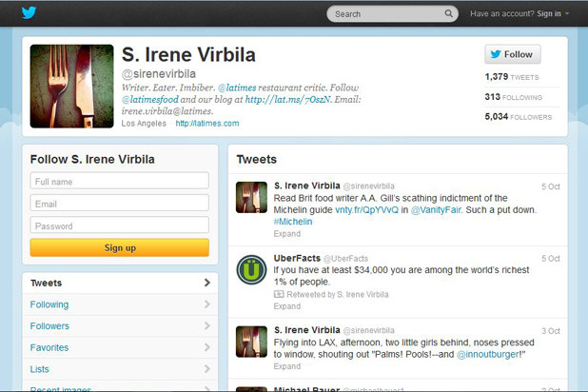Click avatar on the Michelin guide tweet
This screenshot has width=588, height=392.
pyautogui.click(x=251, y=197)
